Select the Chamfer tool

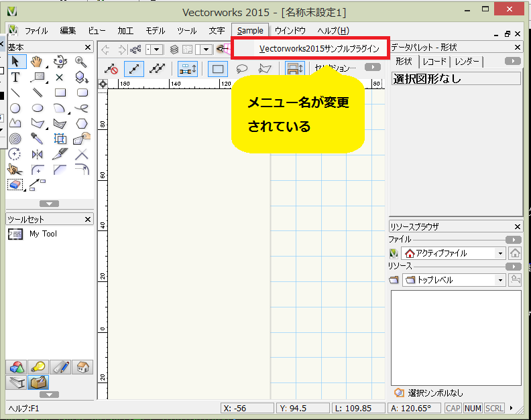pyautogui.click(x=60, y=169)
